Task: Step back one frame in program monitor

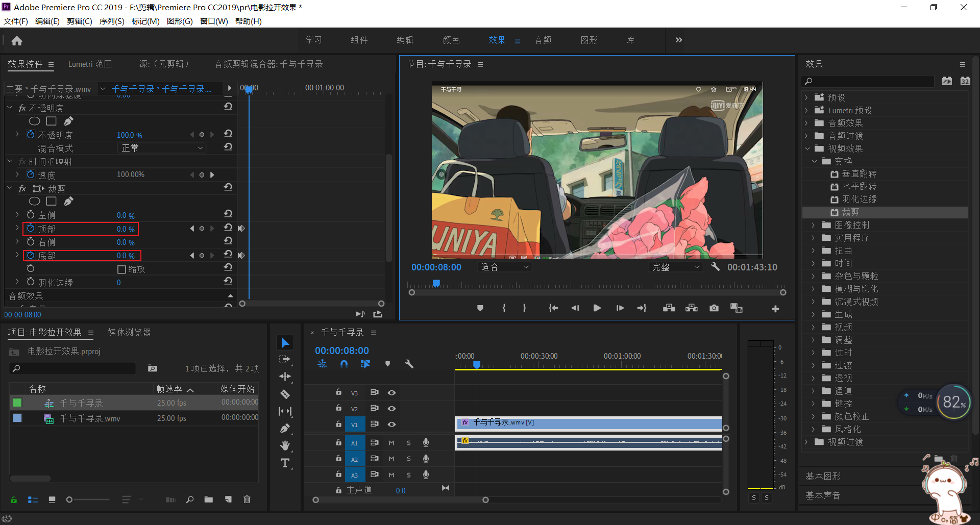Action: point(575,308)
